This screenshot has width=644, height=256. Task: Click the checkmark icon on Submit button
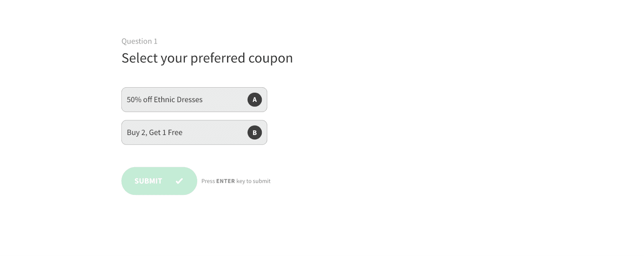pyautogui.click(x=179, y=181)
